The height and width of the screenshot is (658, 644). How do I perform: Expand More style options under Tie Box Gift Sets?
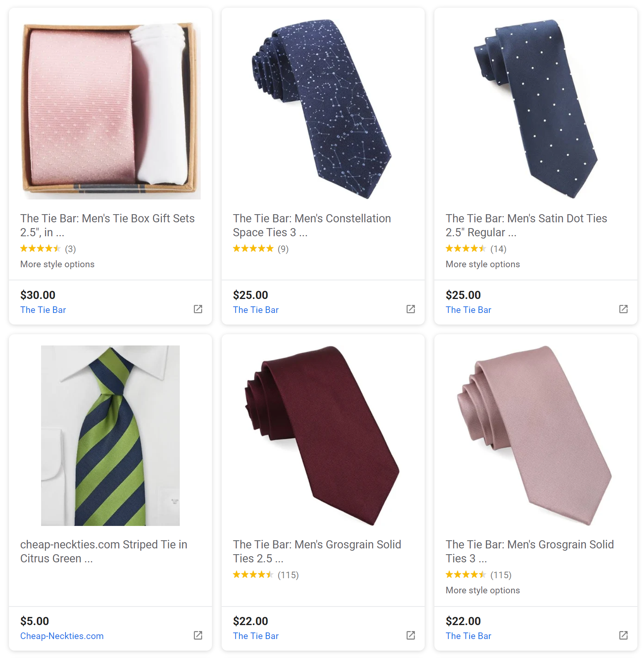57,264
